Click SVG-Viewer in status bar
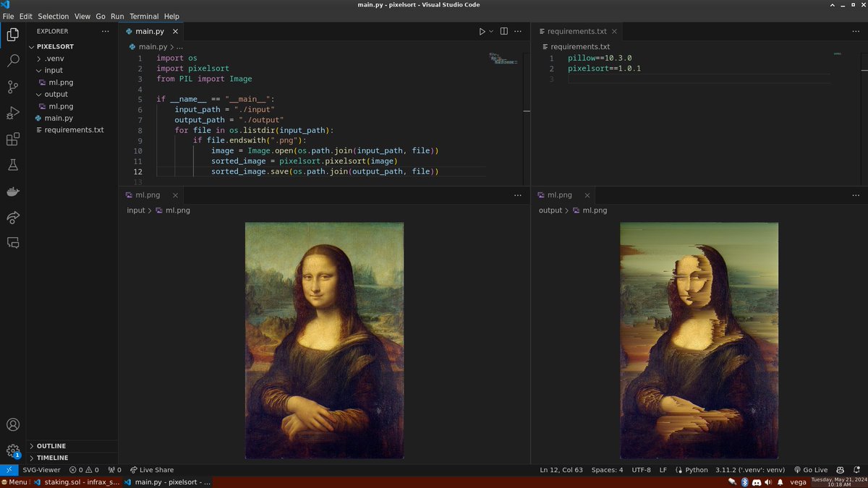The width and height of the screenshot is (868, 488). pos(42,470)
